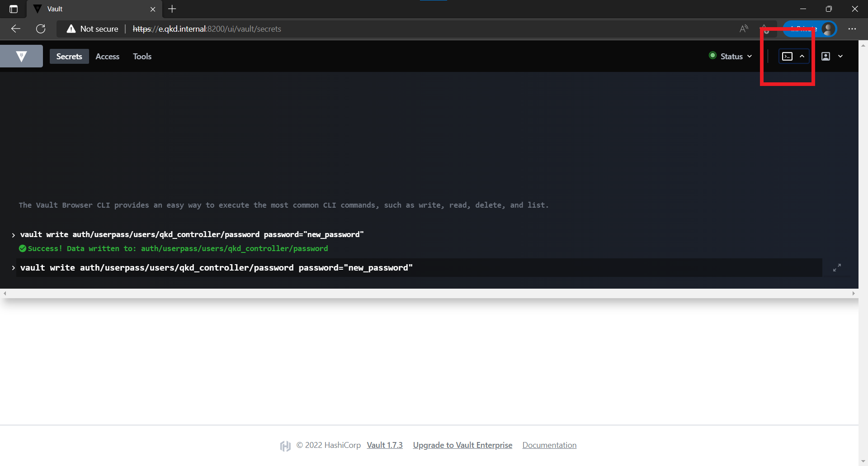Viewport: 868px width, 466px height.
Task: Click the right arrow of horizontal scrollbar
Action: coord(854,294)
